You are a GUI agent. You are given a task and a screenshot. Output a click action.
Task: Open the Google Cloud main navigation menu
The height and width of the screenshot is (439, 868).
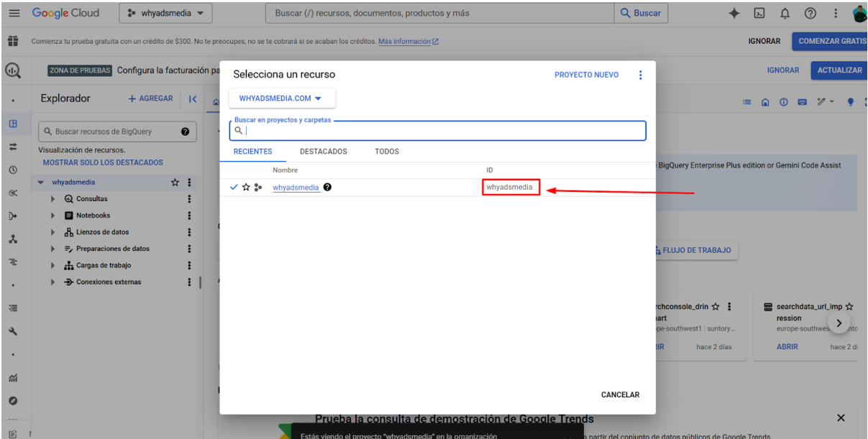[x=14, y=13]
